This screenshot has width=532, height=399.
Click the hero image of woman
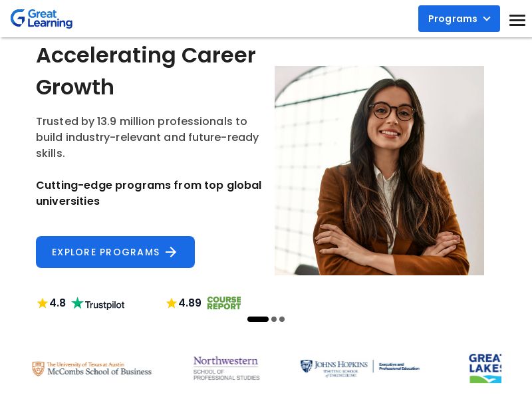[379, 170]
